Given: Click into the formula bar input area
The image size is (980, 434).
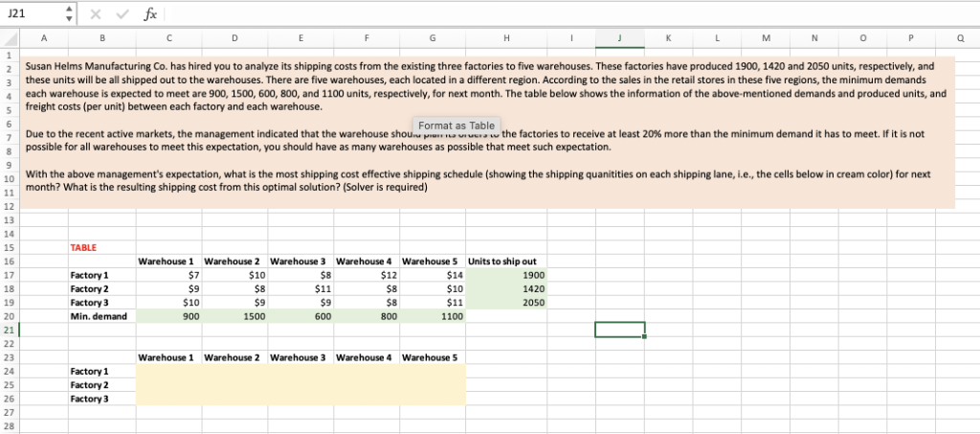Looking at the screenshot, I should coord(565,13).
